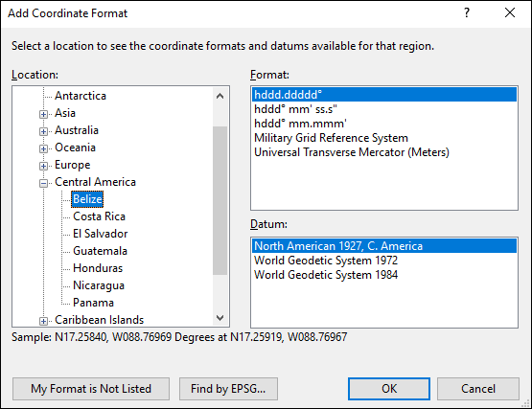Viewport: 532px width, 409px height.
Task: Open context help with the question mark
Action: (467, 12)
